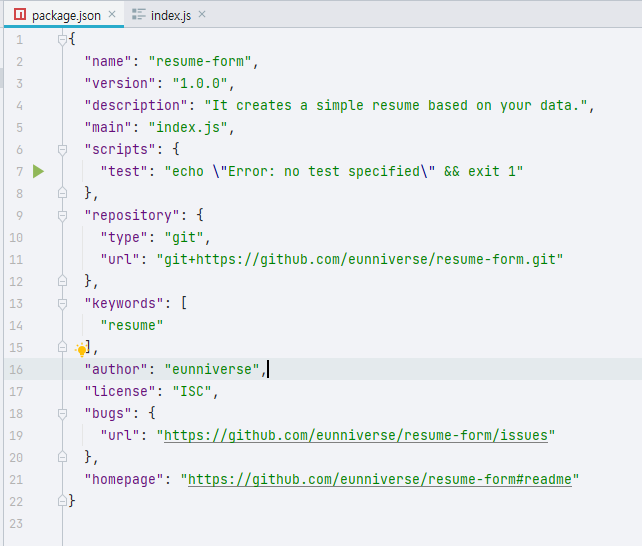Open the homepage readme URL link on line 21
This screenshot has width=642, height=546.
click(x=380, y=479)
